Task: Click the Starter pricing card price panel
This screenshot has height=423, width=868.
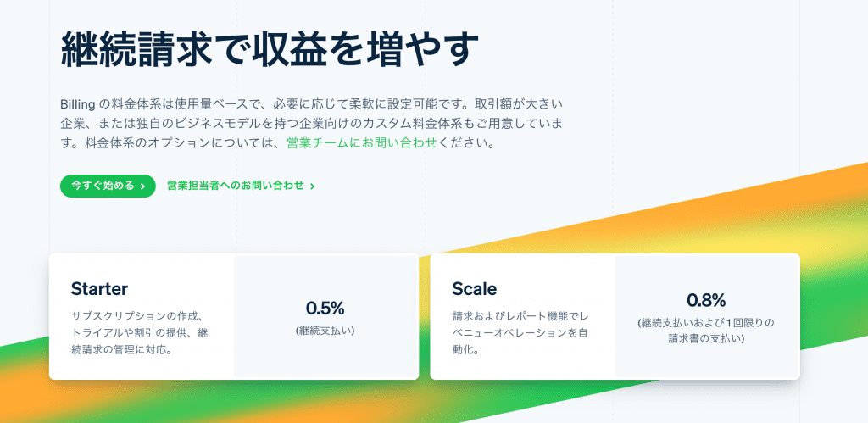Action: (x=325, y=316)
